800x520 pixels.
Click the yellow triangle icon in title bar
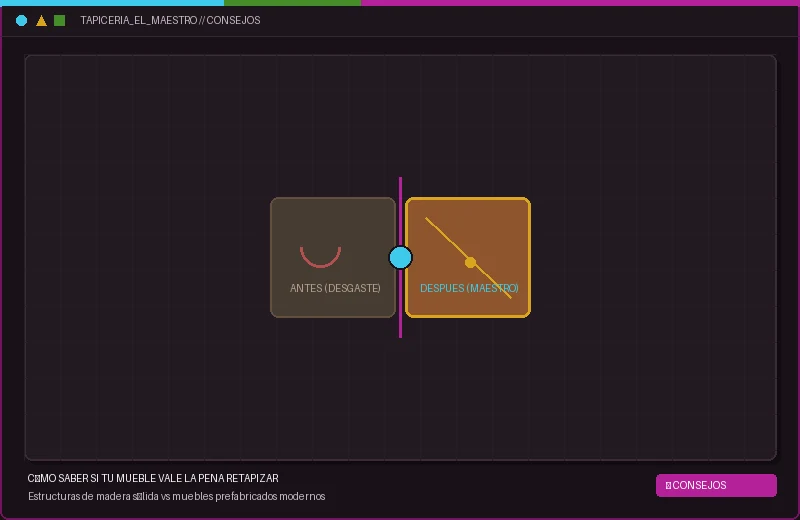click(41, 20)
